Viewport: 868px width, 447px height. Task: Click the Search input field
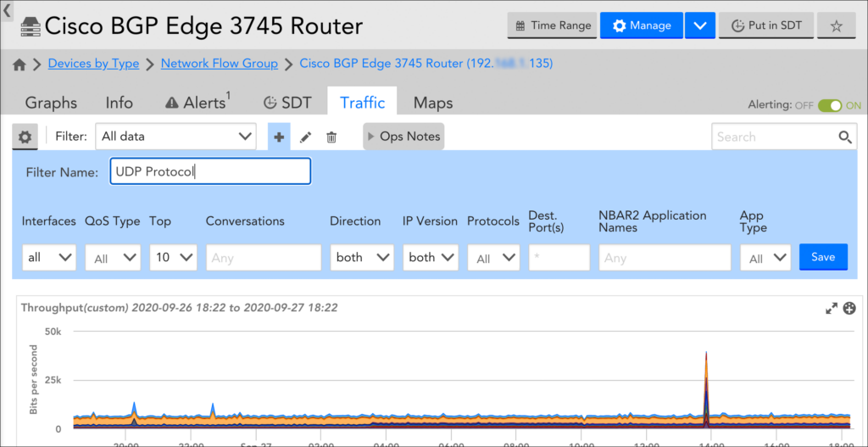pos(775,137)
